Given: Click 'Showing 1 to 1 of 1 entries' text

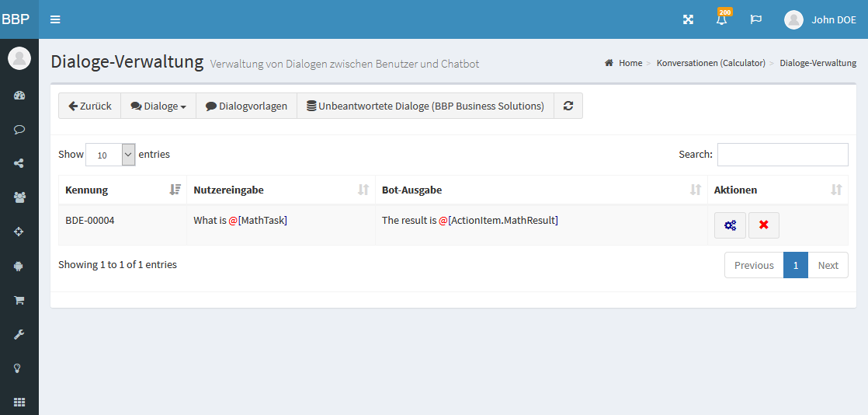Looking at the screenshot, I should click(118, 265).
